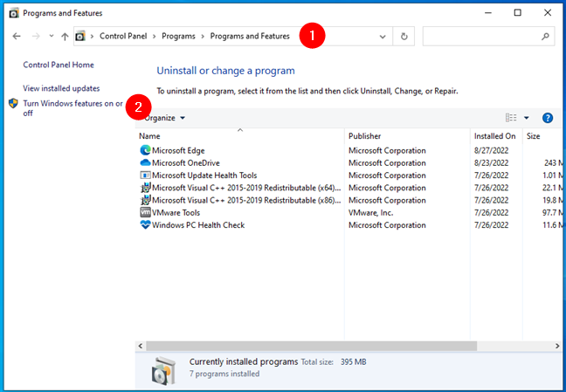Click the Forward navigation arrow
566x392 pixels.
click(x=36, y=36)
